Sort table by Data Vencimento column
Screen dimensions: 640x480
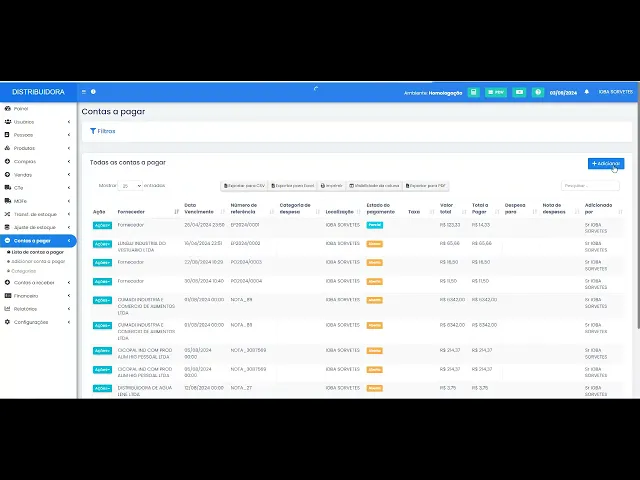click(x=204, y=209)
